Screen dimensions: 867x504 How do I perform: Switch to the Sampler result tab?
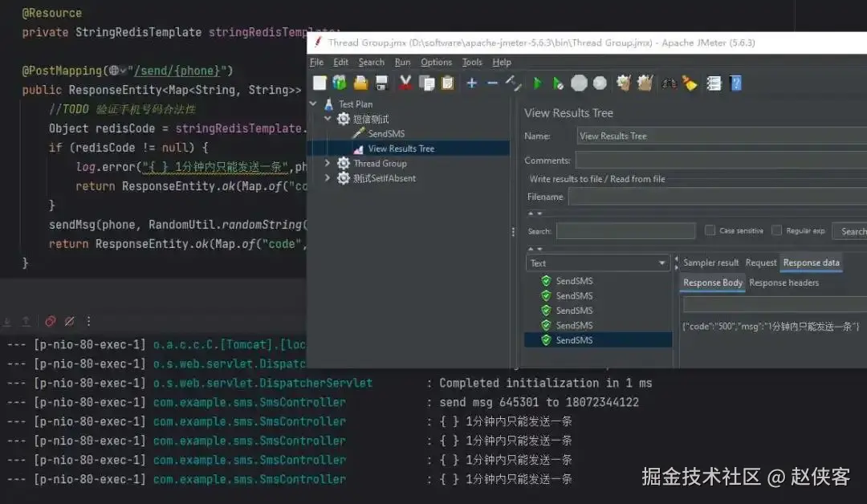click(710, 262)
